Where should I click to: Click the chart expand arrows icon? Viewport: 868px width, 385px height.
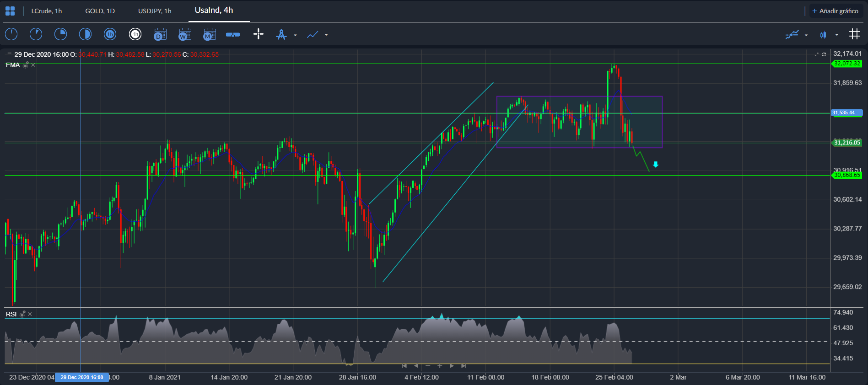pos(816,54)
